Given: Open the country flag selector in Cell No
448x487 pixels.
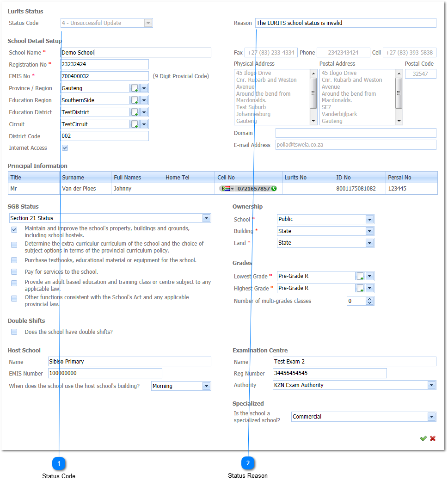Looking at the screenshot, I should click(x=227, y=189).
